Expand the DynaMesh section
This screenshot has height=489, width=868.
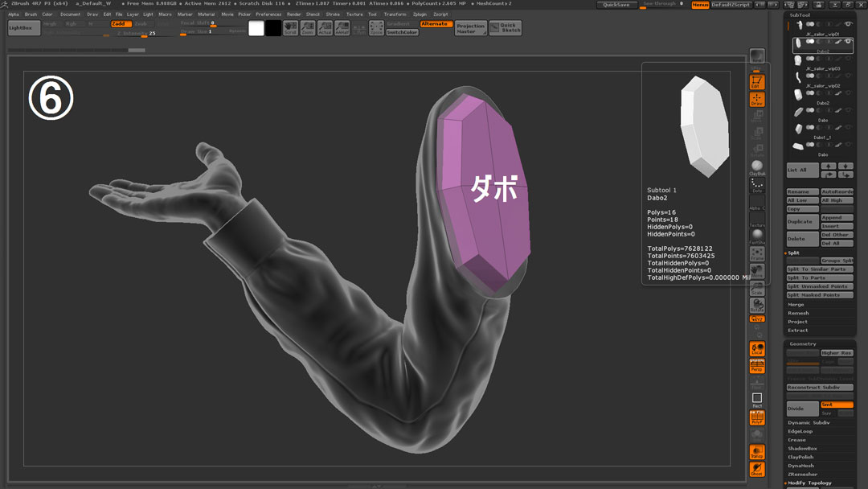(x=800, y=466)
